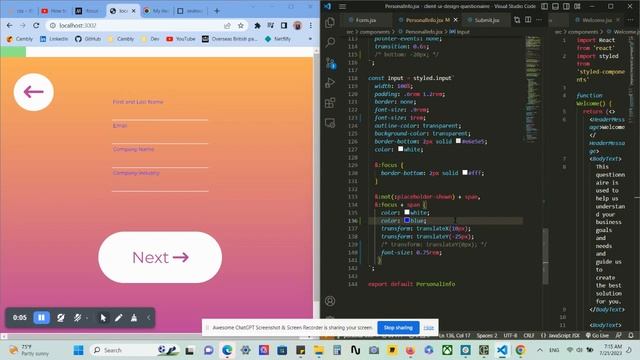Click the blue color swatch on line 136
The width and height of the screenshot is (640, 360).
407,220
